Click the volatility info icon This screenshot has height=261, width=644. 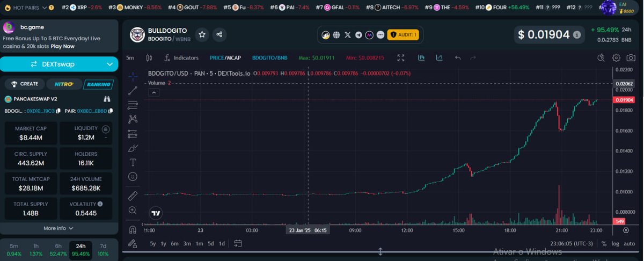click(x=100, y=204)
